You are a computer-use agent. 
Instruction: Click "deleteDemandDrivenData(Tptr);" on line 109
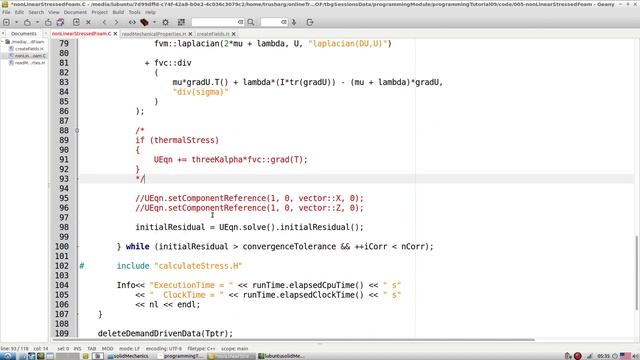point(165,333)
